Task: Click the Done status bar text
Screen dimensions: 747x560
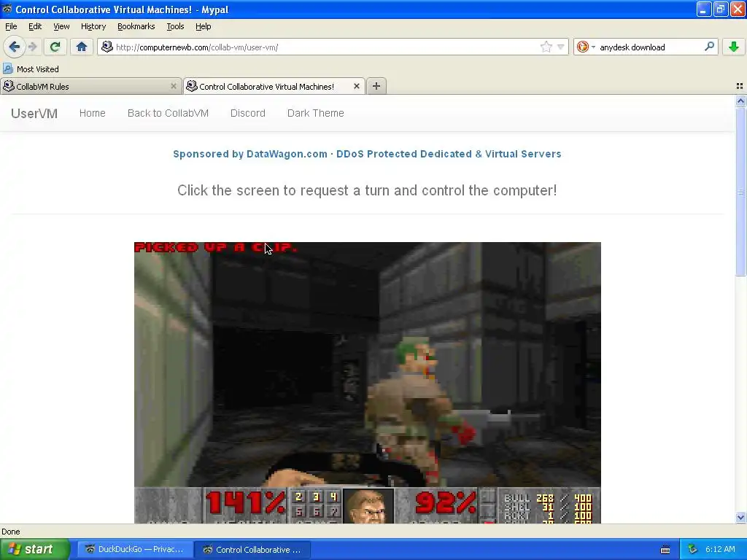Action: [10, 532]
